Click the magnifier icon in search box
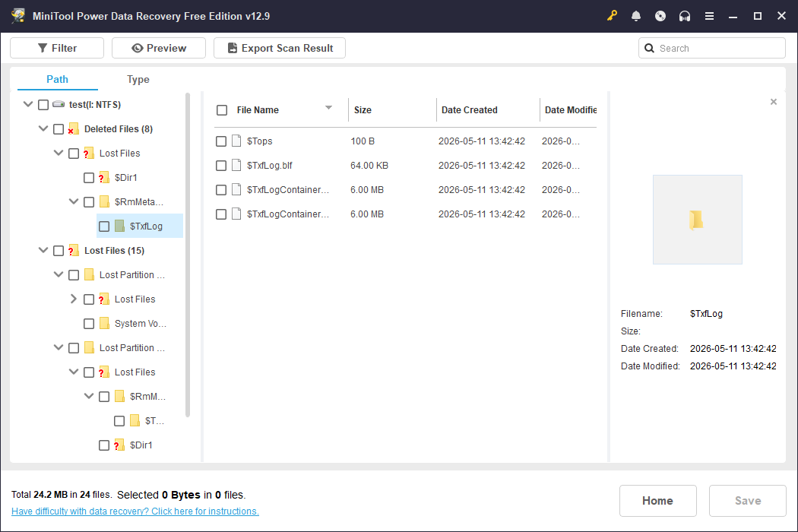Viewport: 798px width, 532px height. pyautogui.click(x=649, y=48)
